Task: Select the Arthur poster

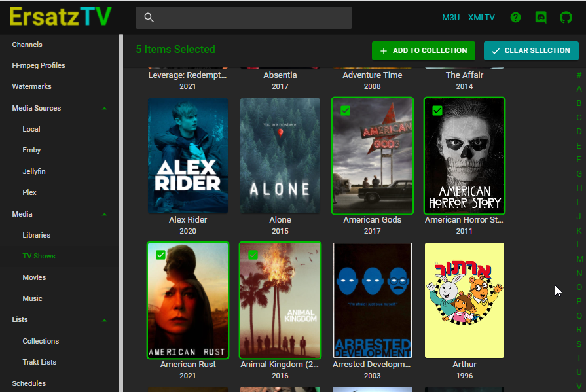Action: coord(464,300)
